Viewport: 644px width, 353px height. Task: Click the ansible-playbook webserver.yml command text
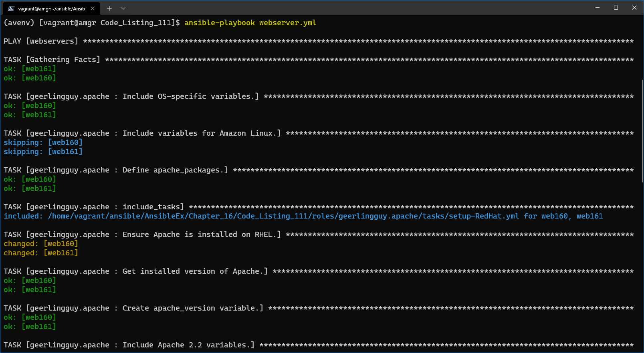coord(250,23)
